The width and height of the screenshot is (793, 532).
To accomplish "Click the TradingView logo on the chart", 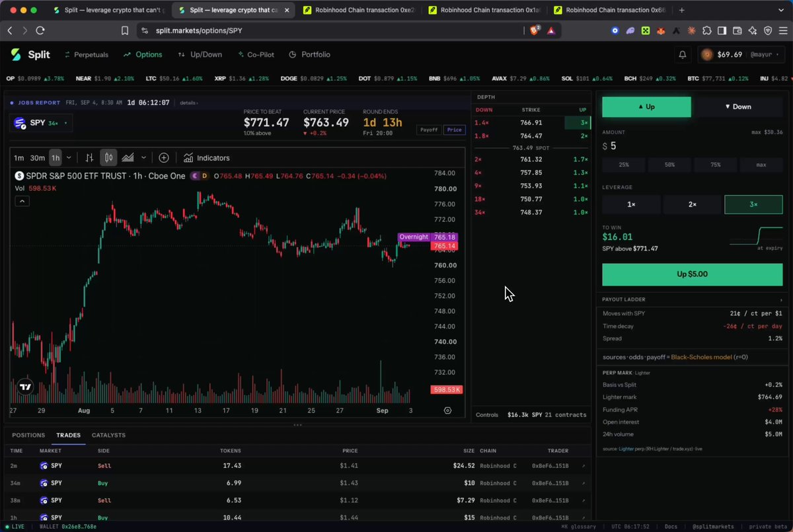I will (25, 387).
